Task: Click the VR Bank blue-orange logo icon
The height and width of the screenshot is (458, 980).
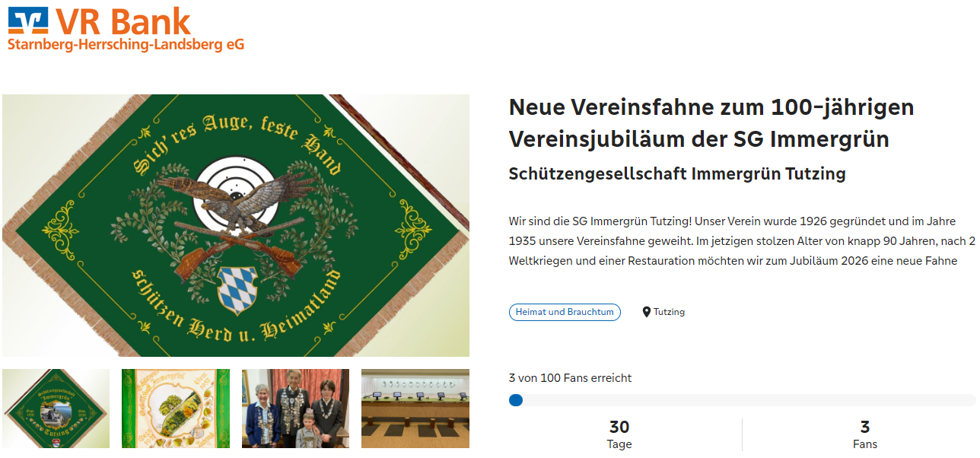Action: (x=28, y=21)
